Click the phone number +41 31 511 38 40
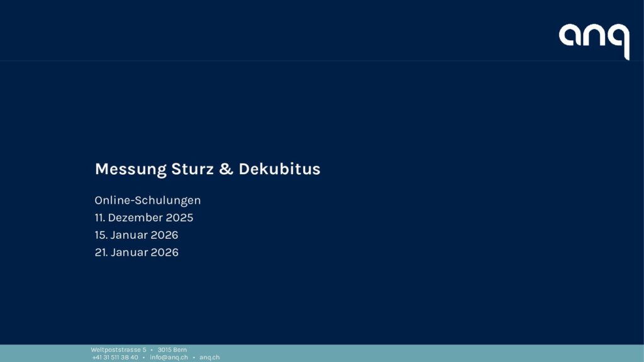 115,358
